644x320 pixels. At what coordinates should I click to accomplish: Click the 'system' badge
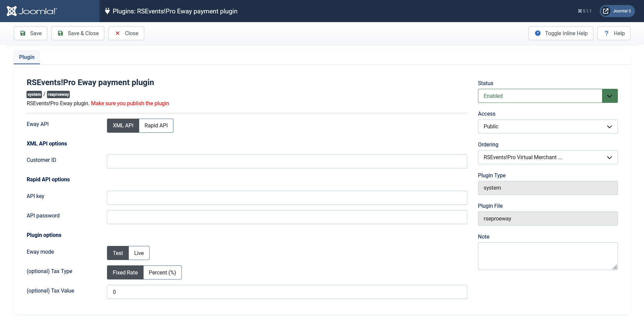pos(34,94)
